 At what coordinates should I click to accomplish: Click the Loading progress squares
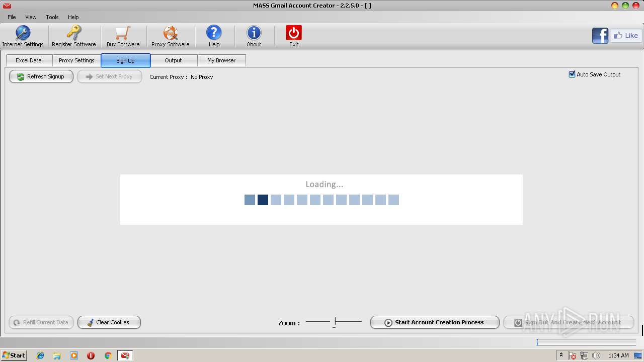[x=321, y=200]
